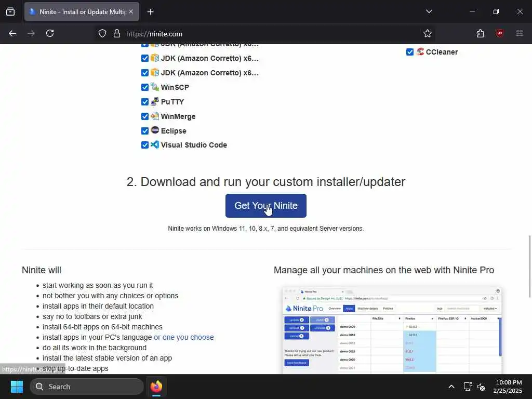Open the network status tray icon
Screen dimensions: 532x399
(468, 387)
